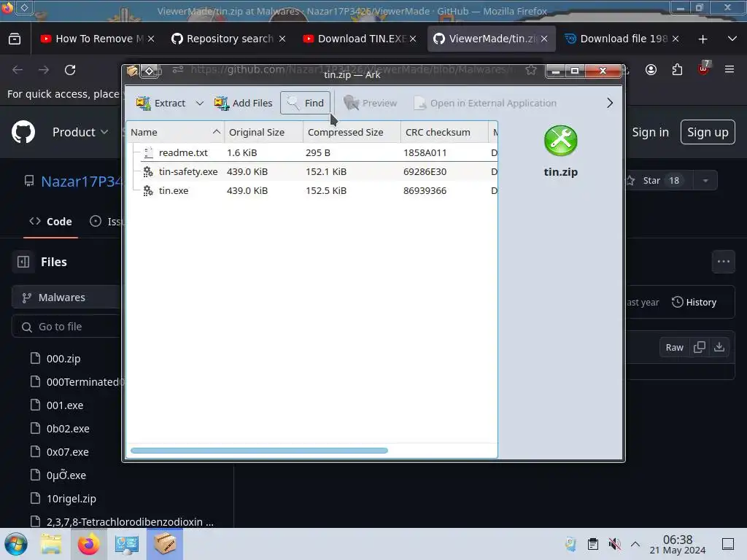Viewport: 747px width, 560px height.
Task: Open Firefox account icon
Action: click(651, 69)
